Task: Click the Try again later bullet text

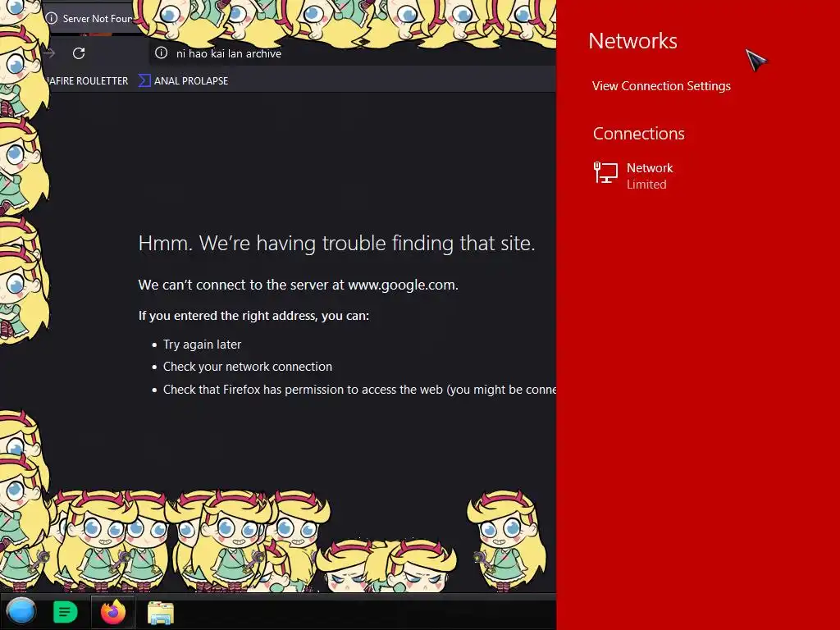Action: (x=202, y=345)
